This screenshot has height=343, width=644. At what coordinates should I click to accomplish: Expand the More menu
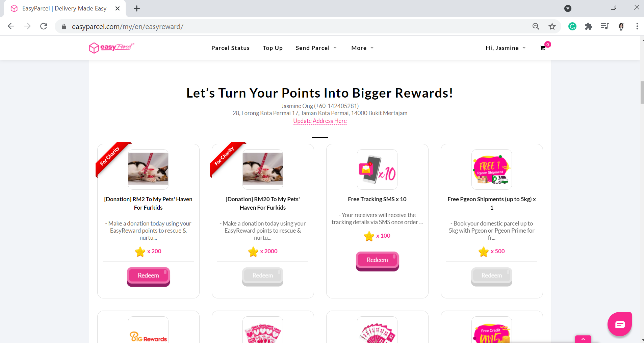coord(362,48)
